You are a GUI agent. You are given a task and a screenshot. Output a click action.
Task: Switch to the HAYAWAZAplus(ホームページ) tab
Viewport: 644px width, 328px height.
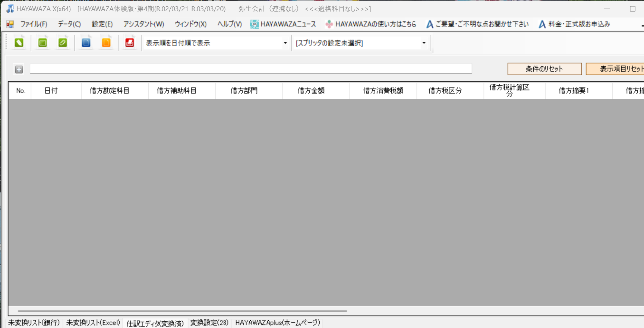coord(278,323)
